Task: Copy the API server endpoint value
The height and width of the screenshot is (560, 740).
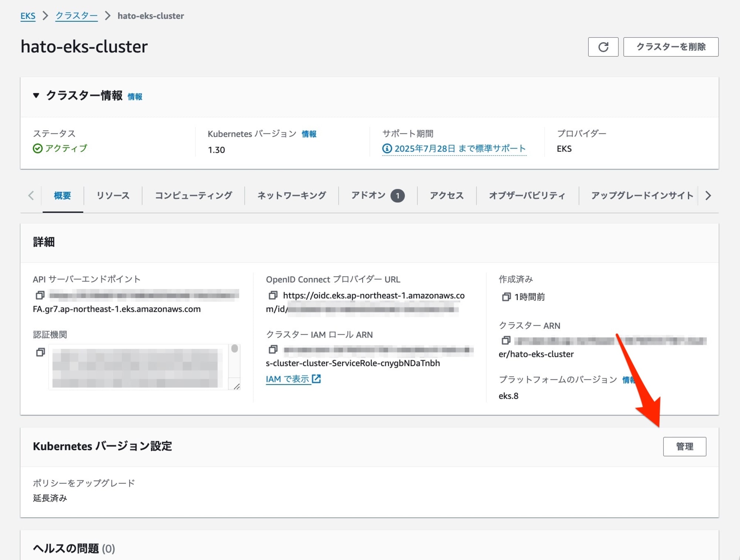Action: pyautogui.click(x=40, y=295)
